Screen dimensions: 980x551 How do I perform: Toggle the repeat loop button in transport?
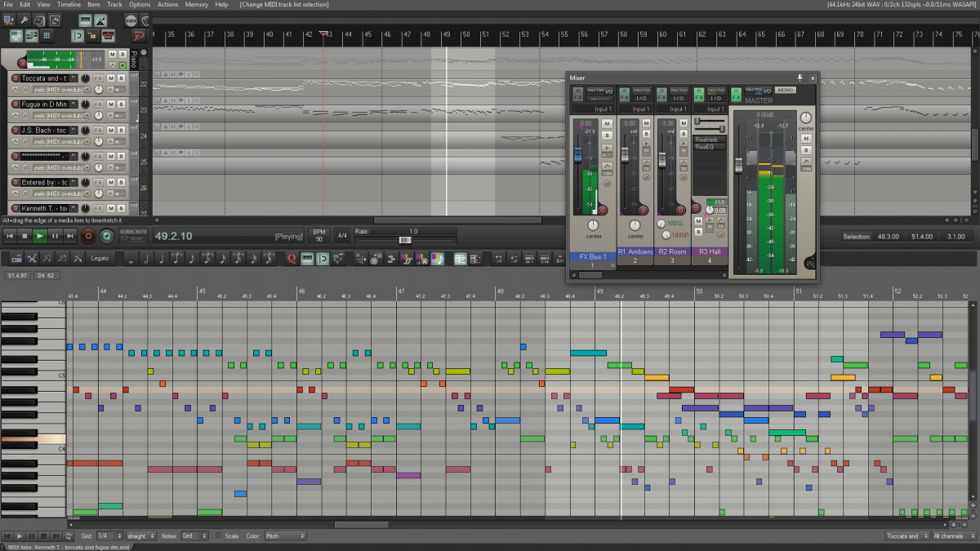pyautogui.click(x=106, y=236)
